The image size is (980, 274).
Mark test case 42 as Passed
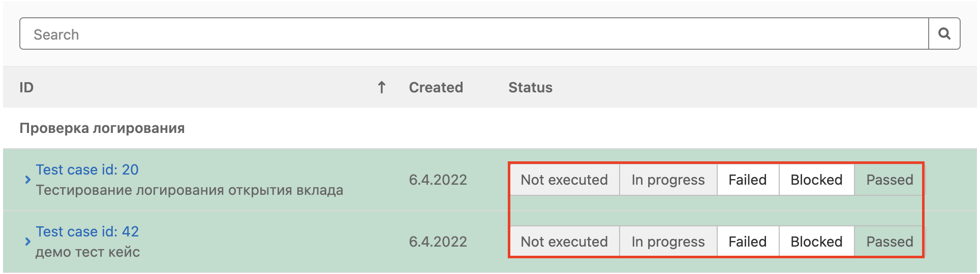[x=889, y=242]
